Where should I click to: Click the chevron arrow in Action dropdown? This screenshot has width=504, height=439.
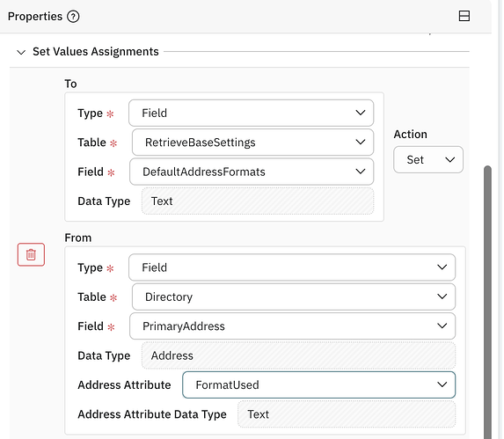pos(449,160)
